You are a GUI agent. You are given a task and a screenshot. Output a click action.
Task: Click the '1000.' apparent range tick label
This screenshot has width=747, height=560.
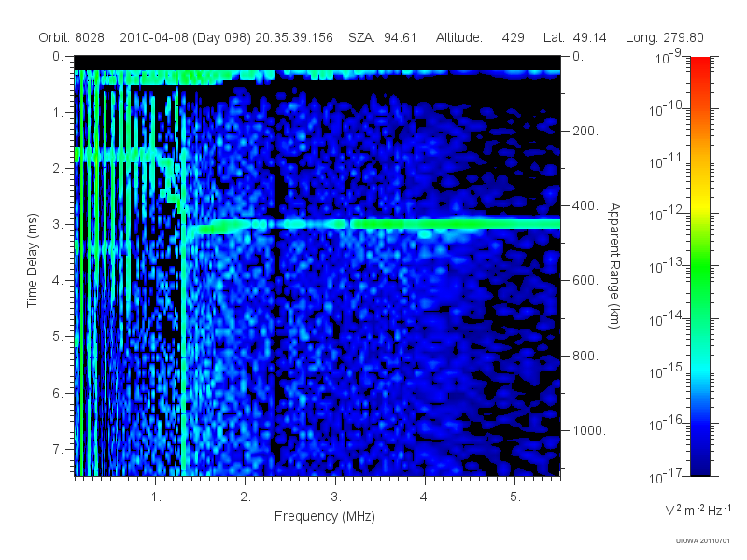coord(589,430)
